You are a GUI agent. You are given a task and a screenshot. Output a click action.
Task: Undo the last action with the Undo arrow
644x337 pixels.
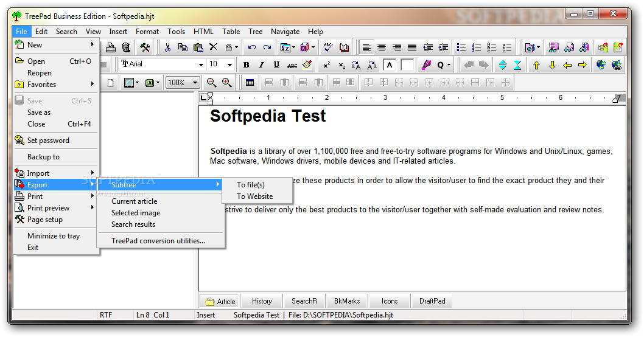click(x=252, y=47)
